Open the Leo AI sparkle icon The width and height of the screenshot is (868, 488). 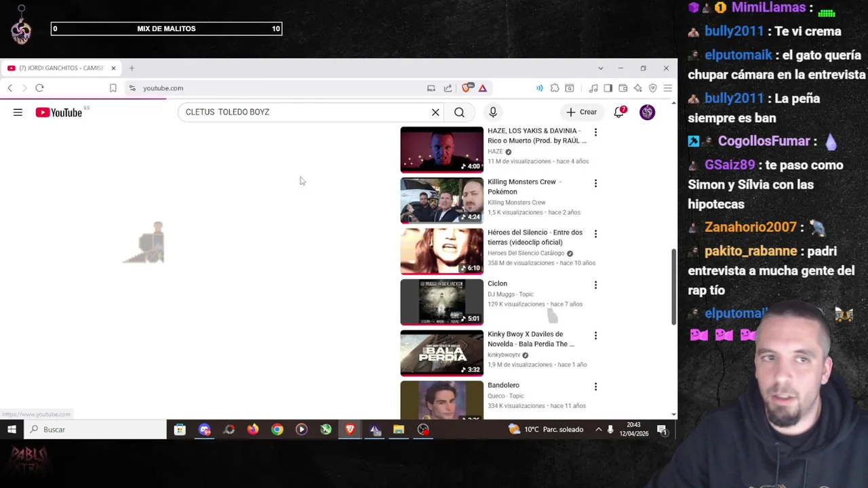point(637,88)
